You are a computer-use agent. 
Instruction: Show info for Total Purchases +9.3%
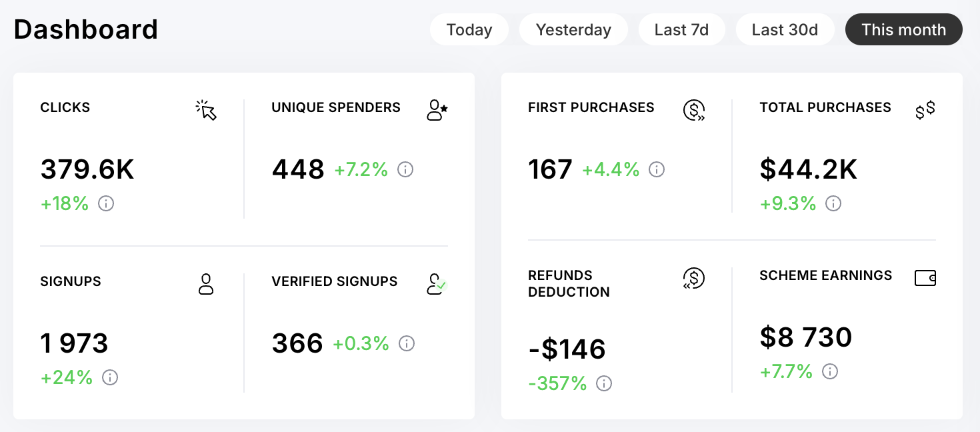[833, 203]
